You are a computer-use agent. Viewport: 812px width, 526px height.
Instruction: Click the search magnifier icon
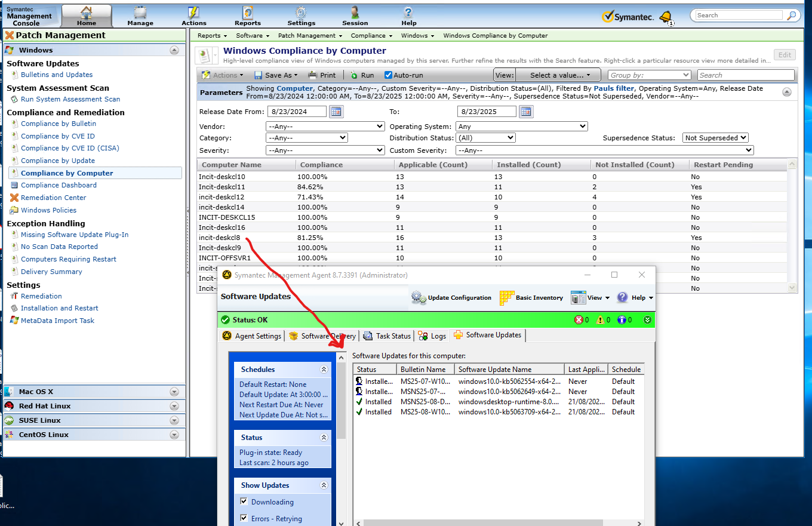click(x=791, y=16)
